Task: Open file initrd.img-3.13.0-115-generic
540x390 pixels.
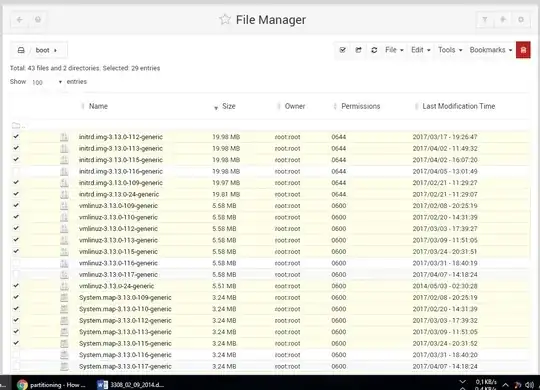Action: click(x=121, y=160)
